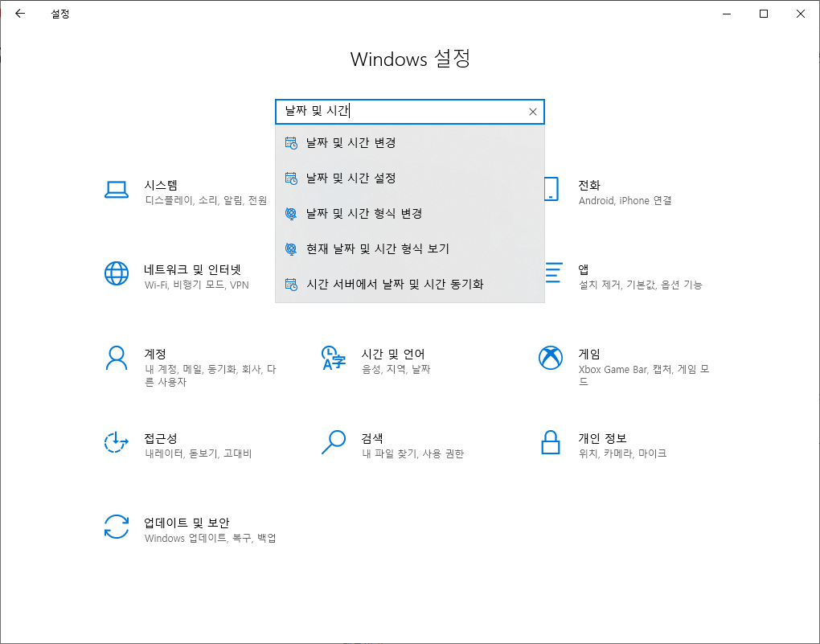Click text 설치 제거, 기본값, 옵션 기능
Image resolution: width=820 pixels, height=644 pixels.
pyautogui.click(x=640, y=285)
